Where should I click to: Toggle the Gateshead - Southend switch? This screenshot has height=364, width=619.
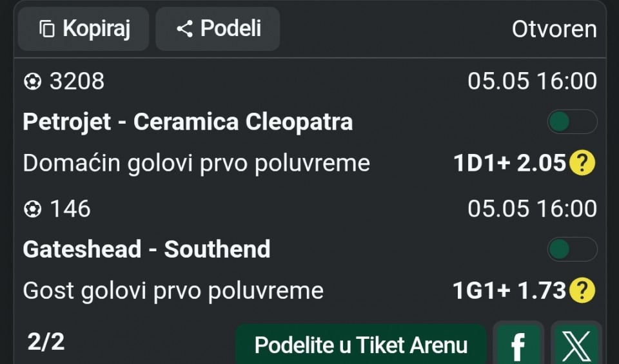pos(572,249)
